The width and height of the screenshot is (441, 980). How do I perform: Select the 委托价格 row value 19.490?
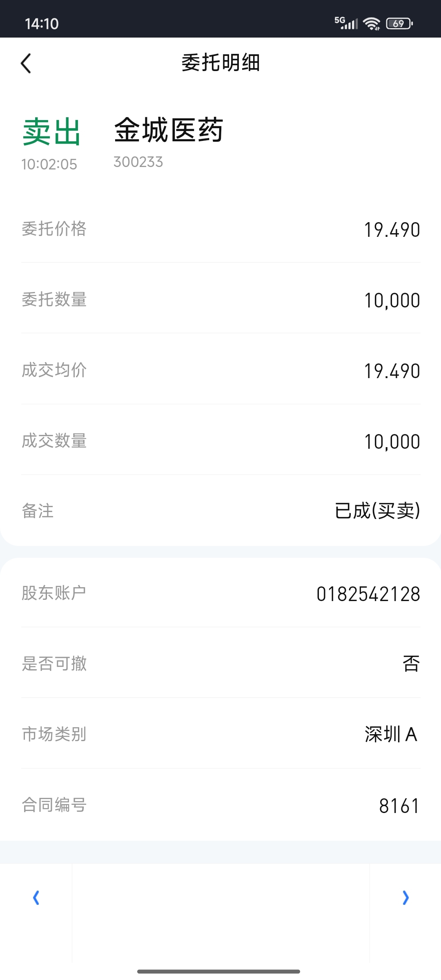coord(392,229)
